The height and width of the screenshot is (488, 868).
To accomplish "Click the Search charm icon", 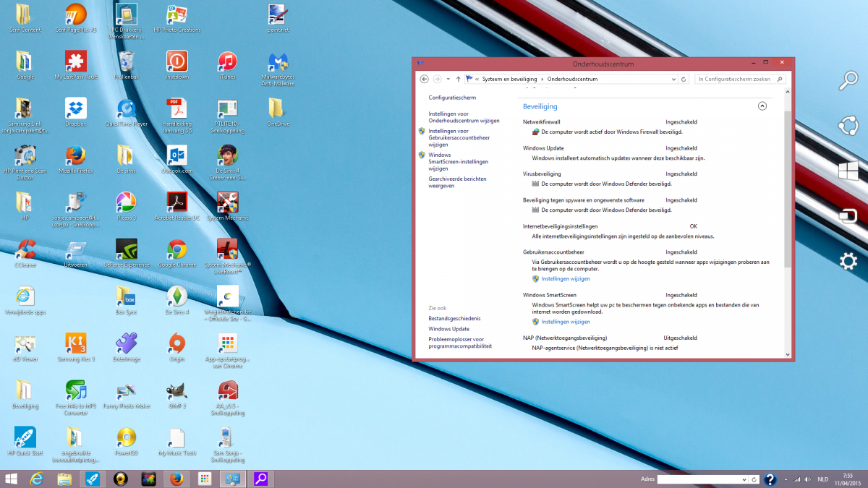I will click(x=848, y=81).
